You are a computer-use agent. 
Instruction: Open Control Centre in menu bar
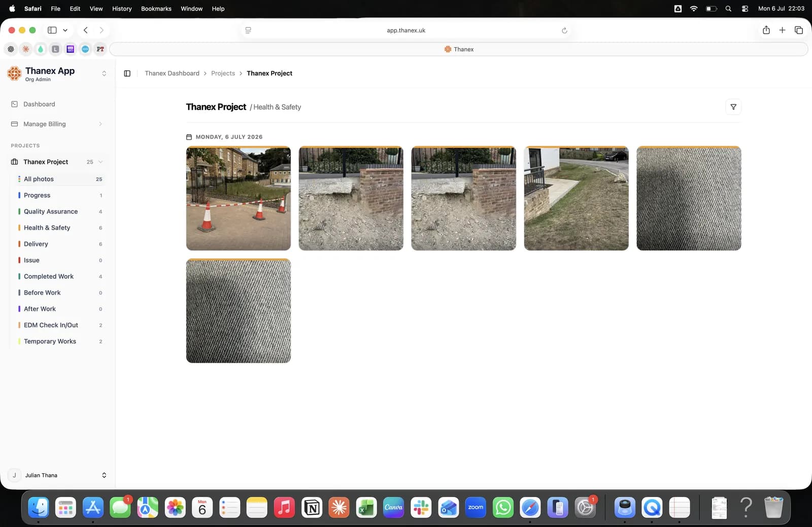745,9
